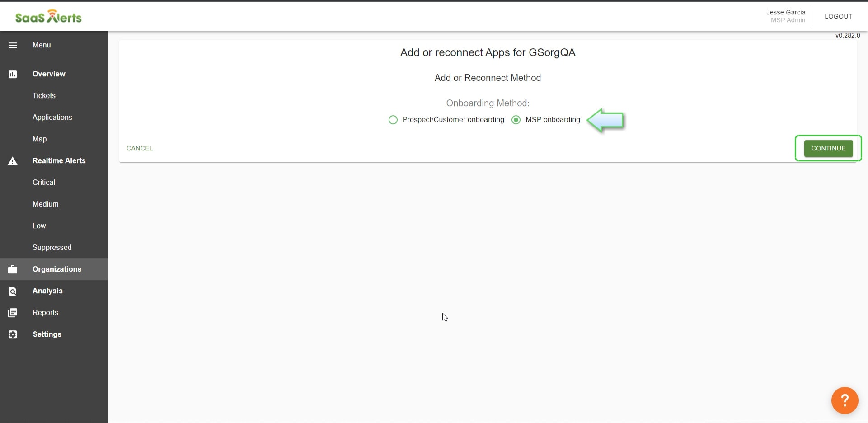This screenshot has height=423, width=868.
Task: Go to Tickets in the sidebar
Action: pyautogui.click(x=44, y=96)
